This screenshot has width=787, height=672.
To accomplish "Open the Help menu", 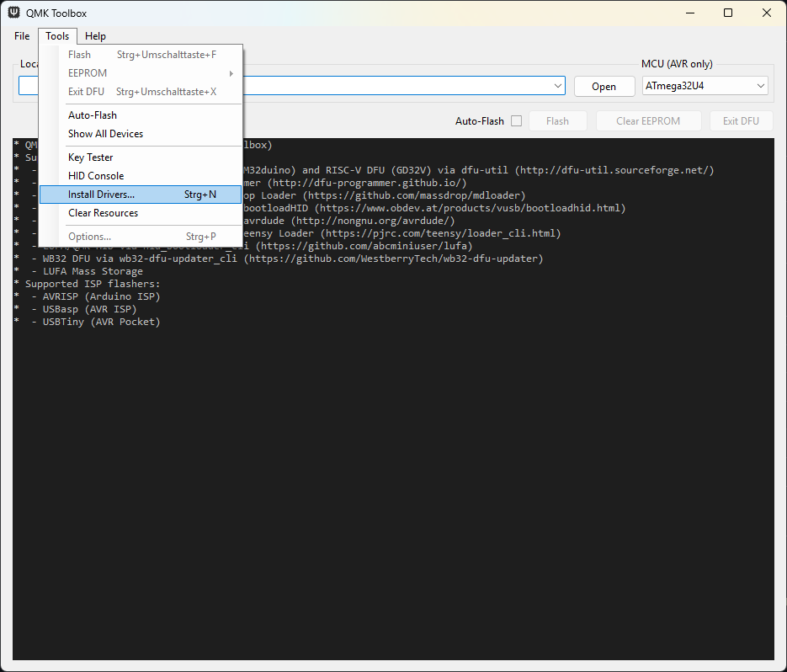I will coord(95,36).
